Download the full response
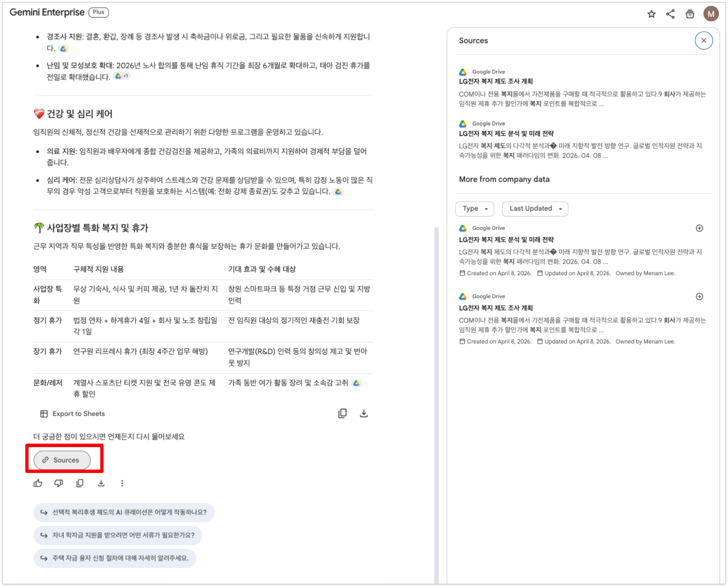 pyautogui.click(x=101, y=483)
